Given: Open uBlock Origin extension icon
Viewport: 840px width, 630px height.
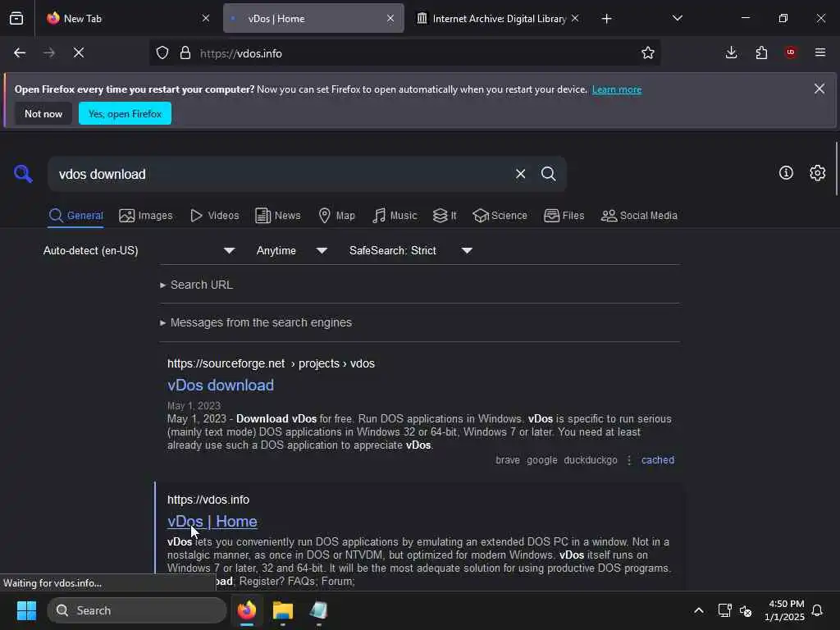Looking at the screenshot, I should [791, 52].
